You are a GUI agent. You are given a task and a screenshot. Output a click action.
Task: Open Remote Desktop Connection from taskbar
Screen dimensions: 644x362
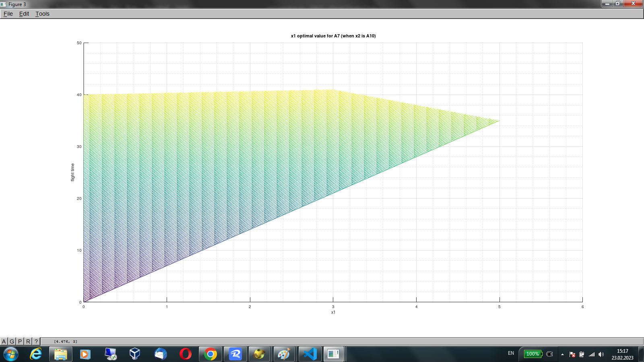point(110,354)
